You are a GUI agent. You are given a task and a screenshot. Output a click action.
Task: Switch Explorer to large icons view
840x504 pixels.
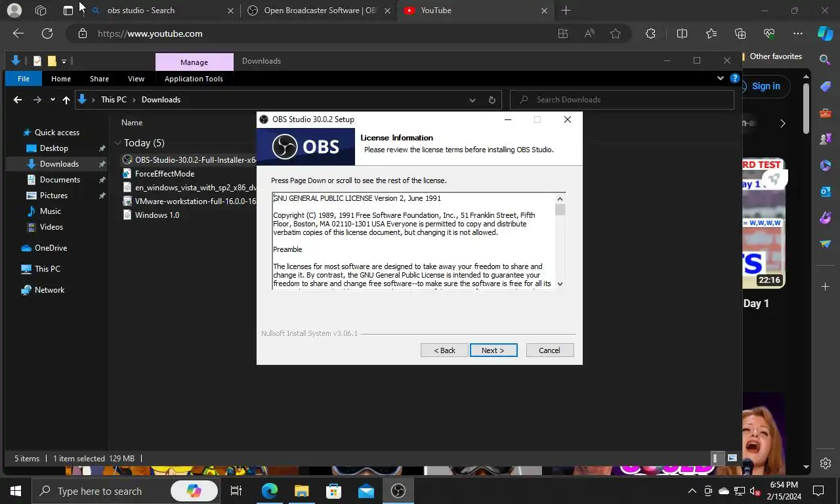pos(732,458)
